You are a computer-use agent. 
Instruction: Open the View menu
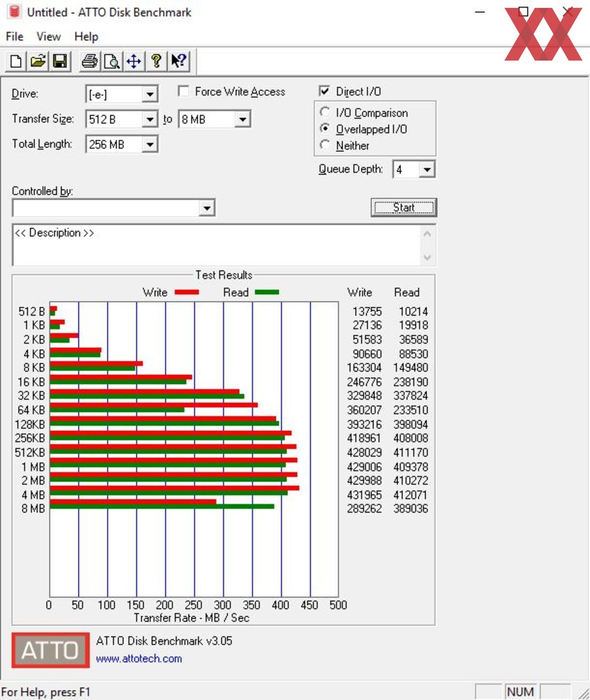coord(48,36)
